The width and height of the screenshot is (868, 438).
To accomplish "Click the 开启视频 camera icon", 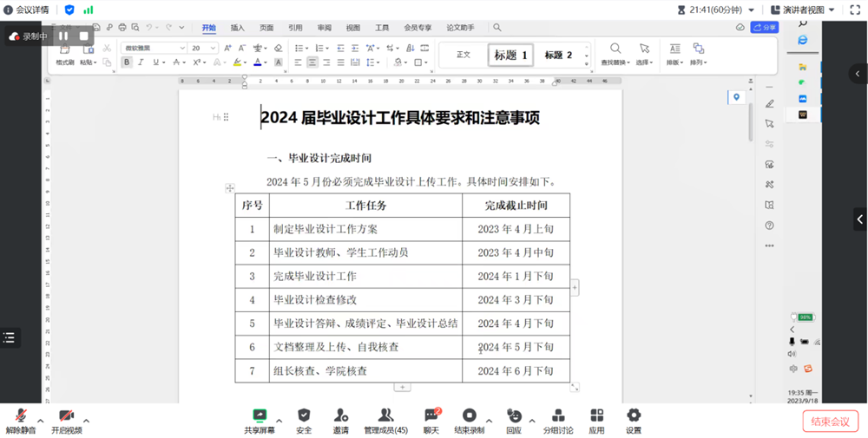I will pyautogui.click(x=66, y=415).
